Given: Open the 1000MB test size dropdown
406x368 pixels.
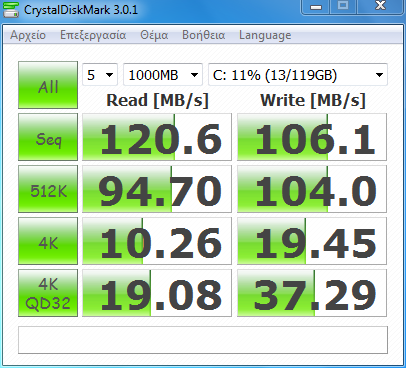Looking at the screenshot, I should 163,75.
